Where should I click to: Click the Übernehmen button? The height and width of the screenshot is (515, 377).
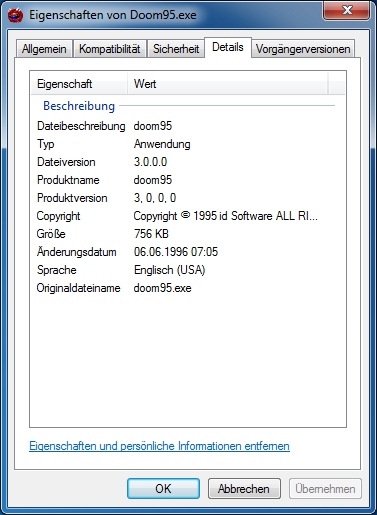point(325,489)
